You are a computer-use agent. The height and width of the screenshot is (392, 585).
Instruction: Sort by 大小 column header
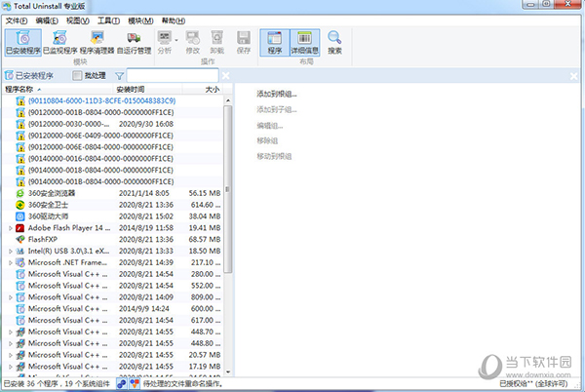pos(204,89)
